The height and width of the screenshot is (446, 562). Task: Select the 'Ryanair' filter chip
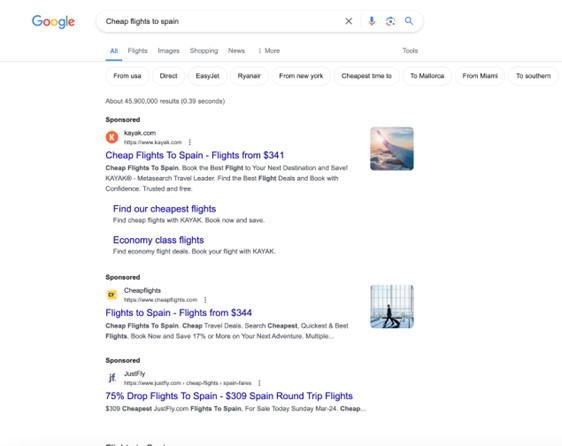point(249,76)
